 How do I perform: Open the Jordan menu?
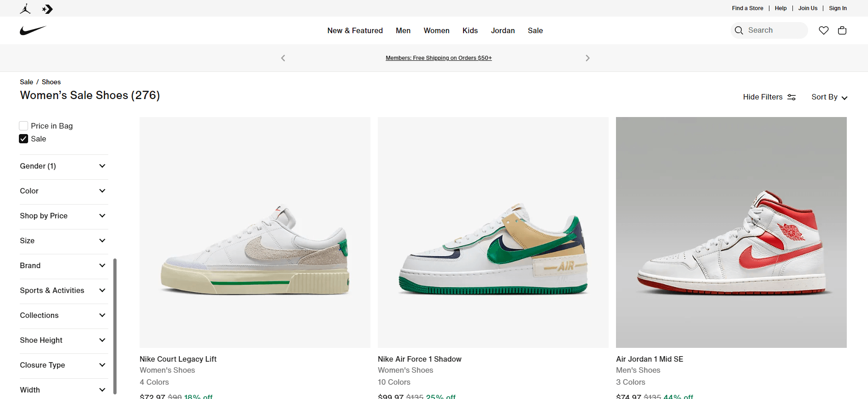(503, 30)
